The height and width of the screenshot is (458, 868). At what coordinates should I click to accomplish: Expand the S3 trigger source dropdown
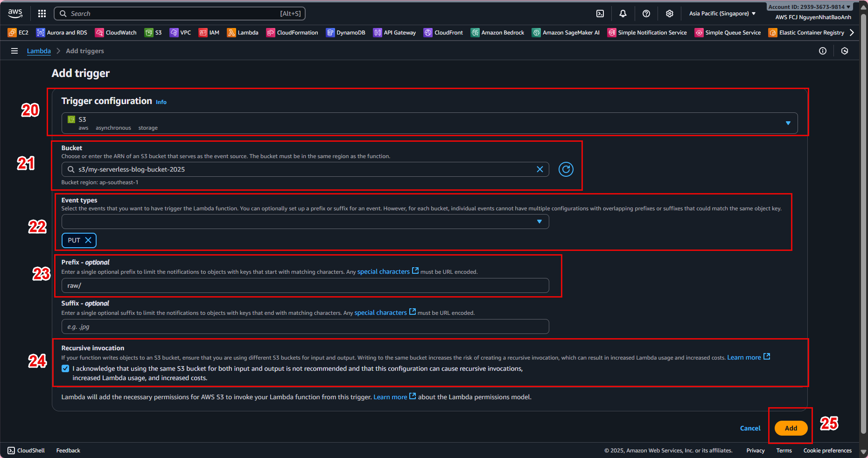(x=430, y=123)
